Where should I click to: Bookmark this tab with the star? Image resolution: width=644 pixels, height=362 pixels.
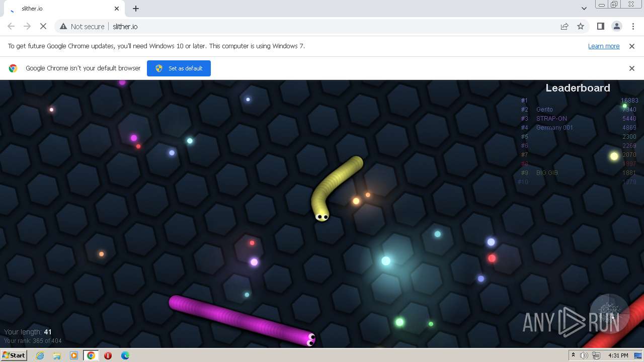tap(581, 26)
